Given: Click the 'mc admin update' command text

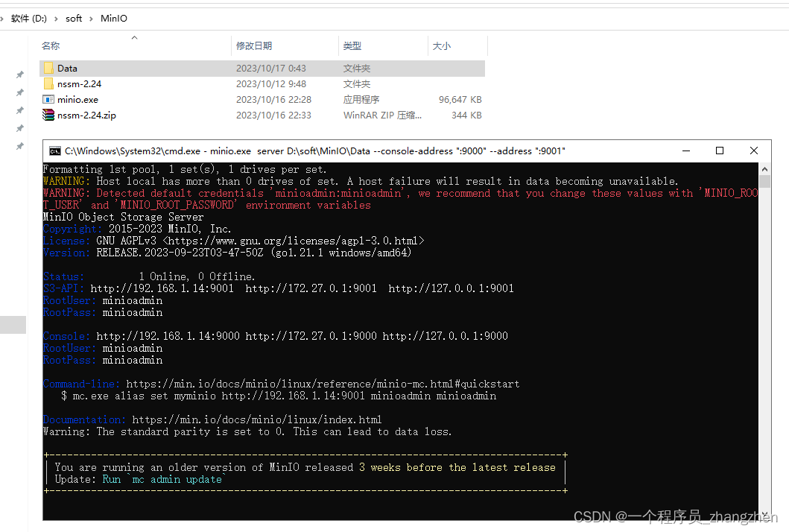Looking at the screenshot, I should coord(177,480).
